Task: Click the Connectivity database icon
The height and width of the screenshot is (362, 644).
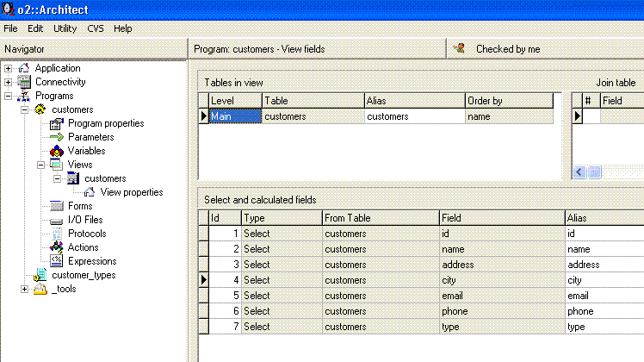Action: pos(24,82)
